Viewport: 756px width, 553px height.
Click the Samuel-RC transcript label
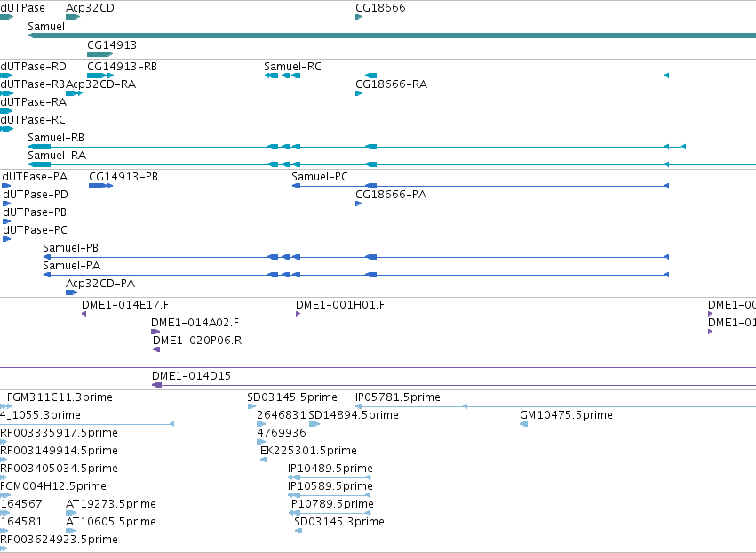[292, 66]
